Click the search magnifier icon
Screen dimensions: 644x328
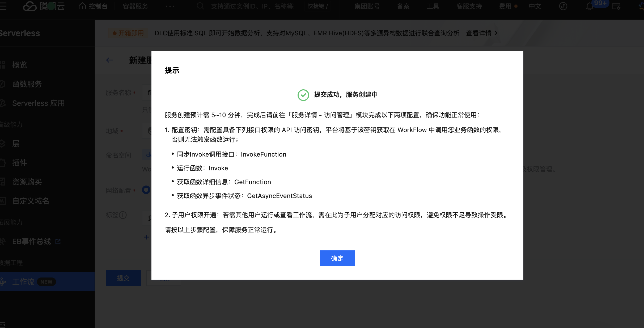(x=200, y=6)
